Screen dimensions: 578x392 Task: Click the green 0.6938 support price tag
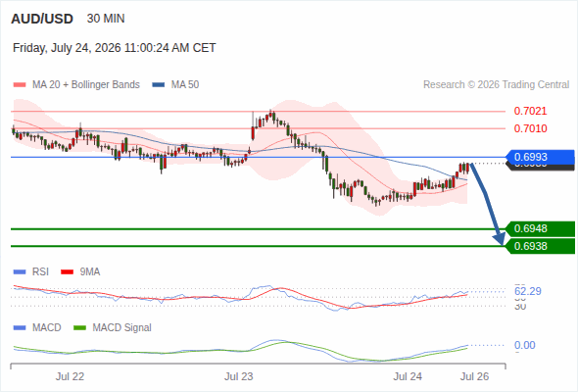coord(540,246)
